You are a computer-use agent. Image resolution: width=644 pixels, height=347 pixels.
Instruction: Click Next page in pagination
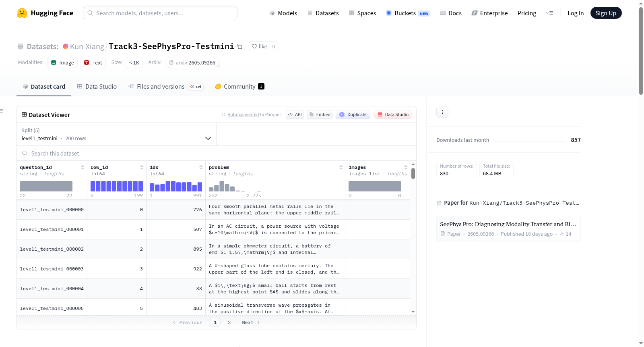251,322
